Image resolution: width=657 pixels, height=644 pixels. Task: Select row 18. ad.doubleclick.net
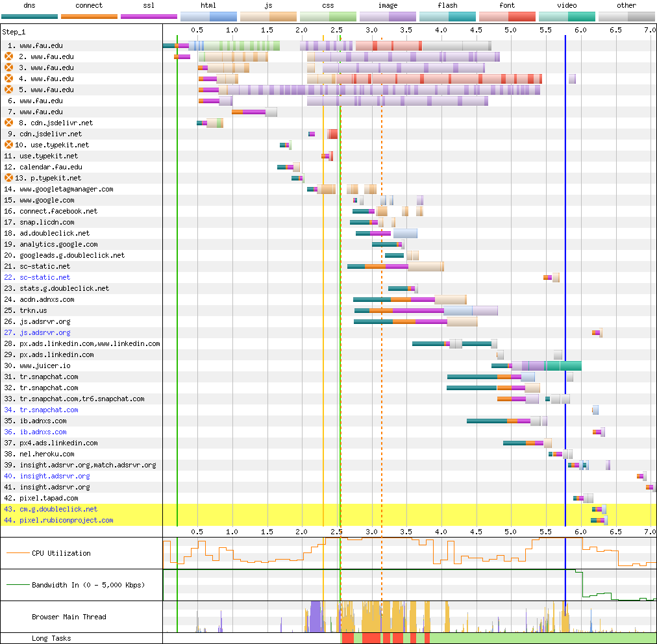point(47,233)
